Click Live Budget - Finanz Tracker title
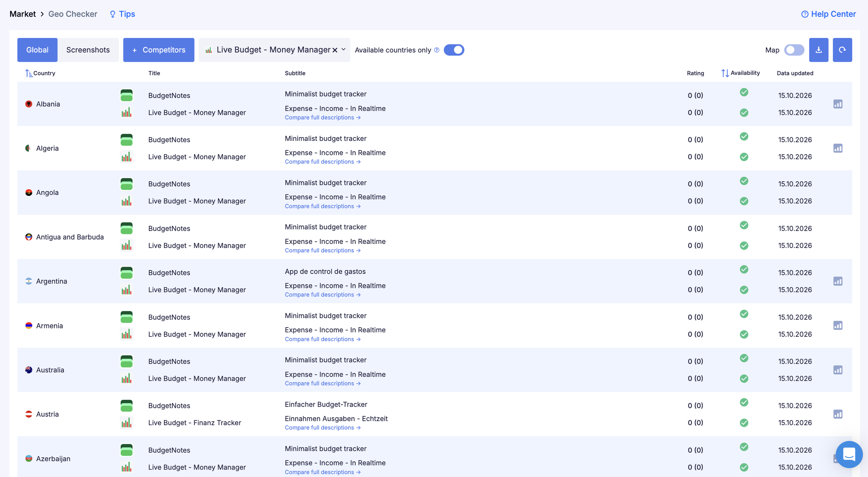 click(195, 423)
